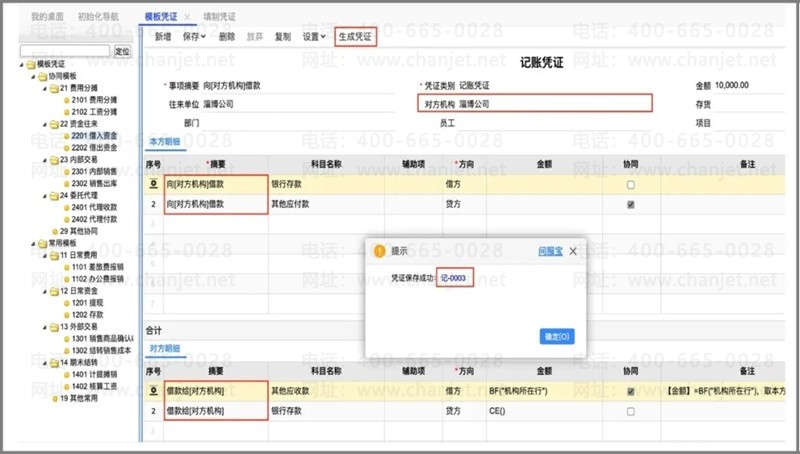800x454 pixels.
Task: Open the 保存 dropdown menu
Action: [194, 36]
